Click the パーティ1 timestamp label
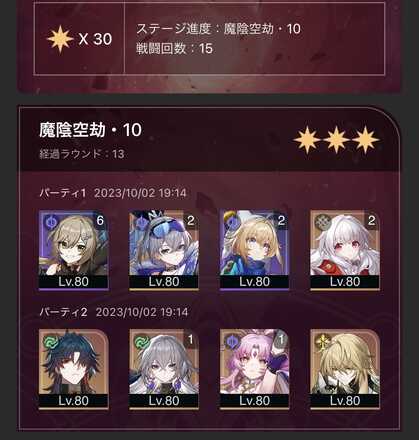 pyautogui.click(x=113, y=193)
